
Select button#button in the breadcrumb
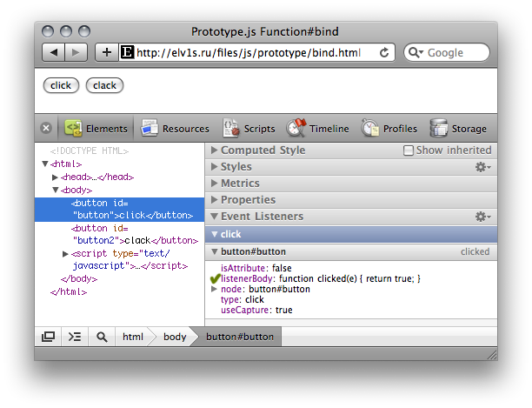(x=240, y=337)
